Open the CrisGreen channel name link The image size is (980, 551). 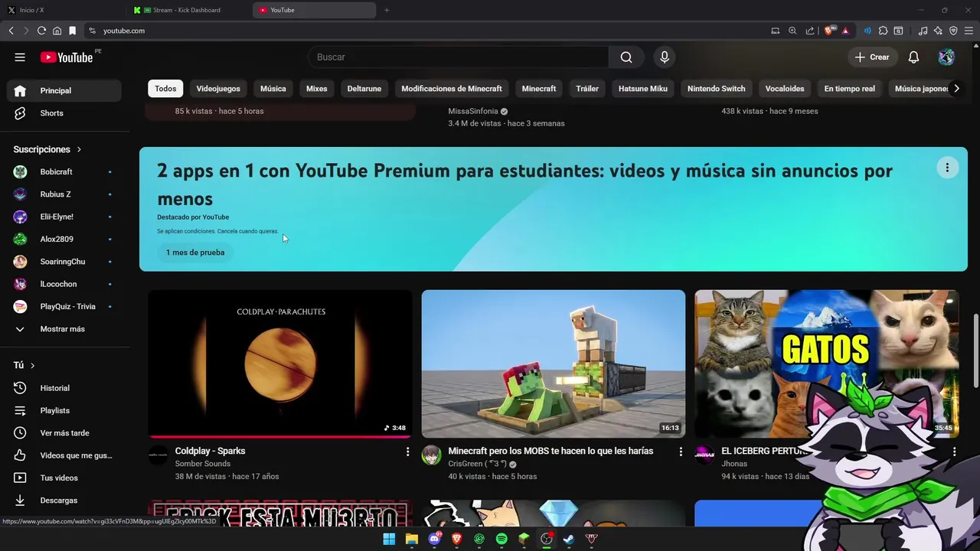(476, 464)
